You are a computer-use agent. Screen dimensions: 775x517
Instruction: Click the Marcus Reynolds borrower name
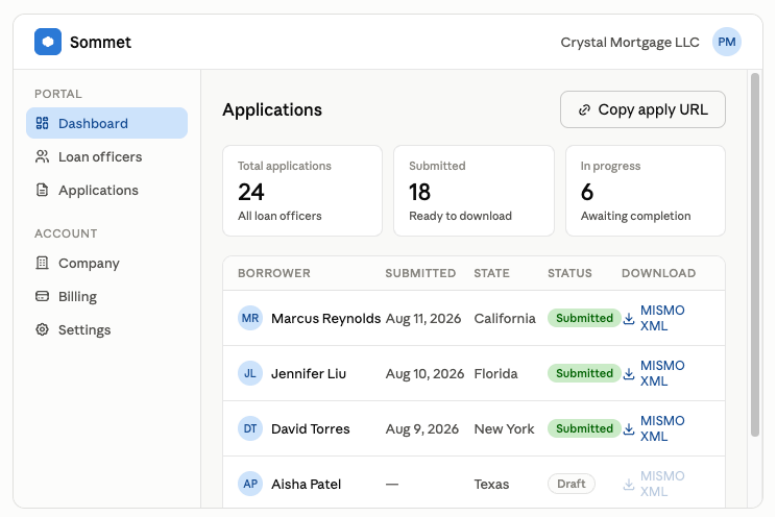point(326,318)
